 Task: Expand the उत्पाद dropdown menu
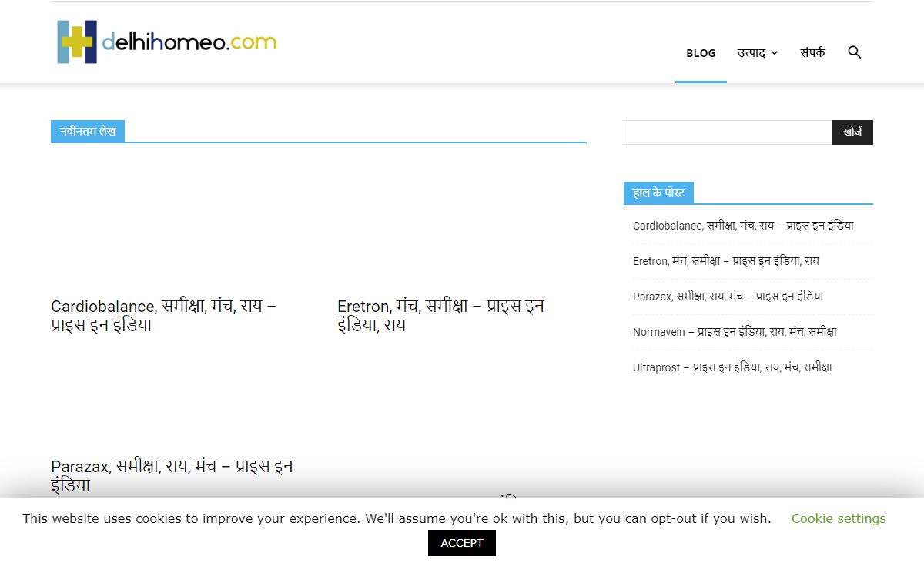(758, 52)
